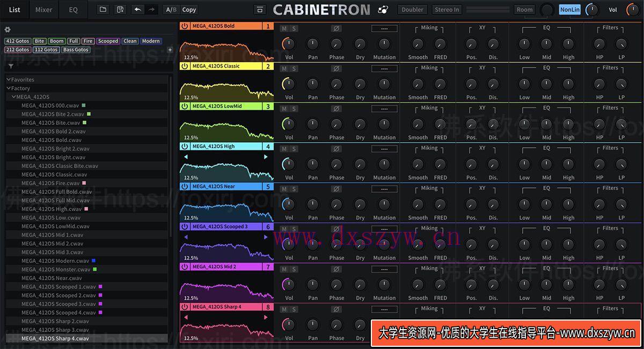
Task: Power off the MEGA_412OS Classic slot
Action: (x=185, y=66)
